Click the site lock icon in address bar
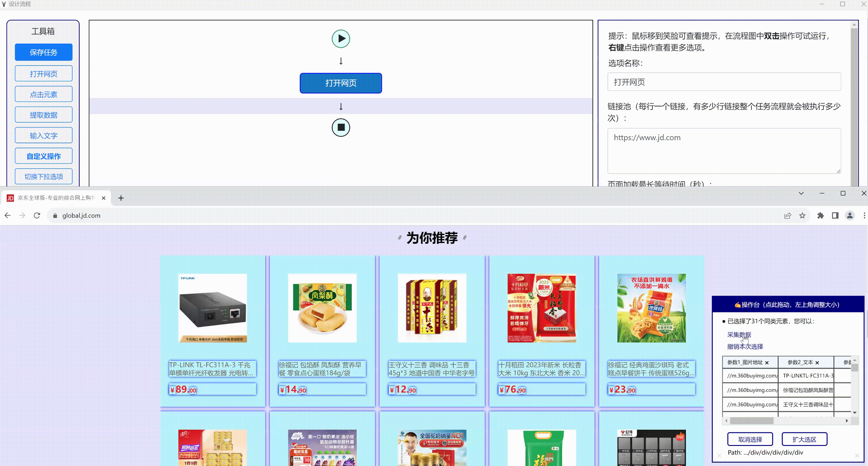The width and height of the screenshot is (868, 466). pos(55,216)
